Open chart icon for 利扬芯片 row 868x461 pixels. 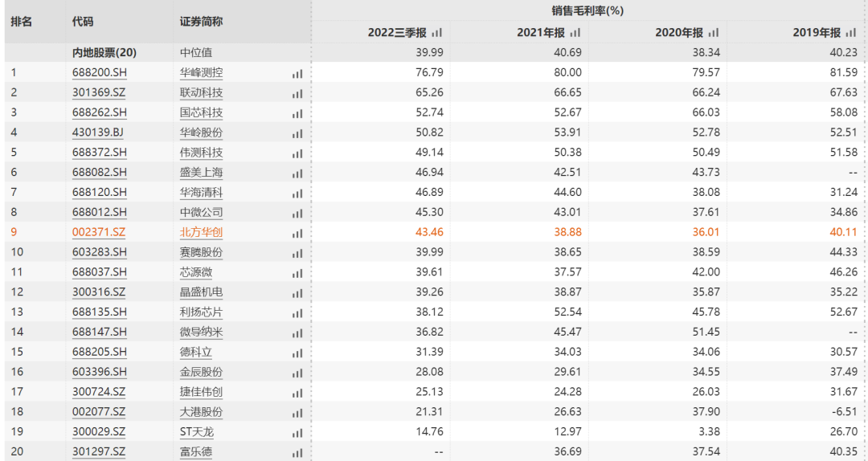click(x=297, y=312)
